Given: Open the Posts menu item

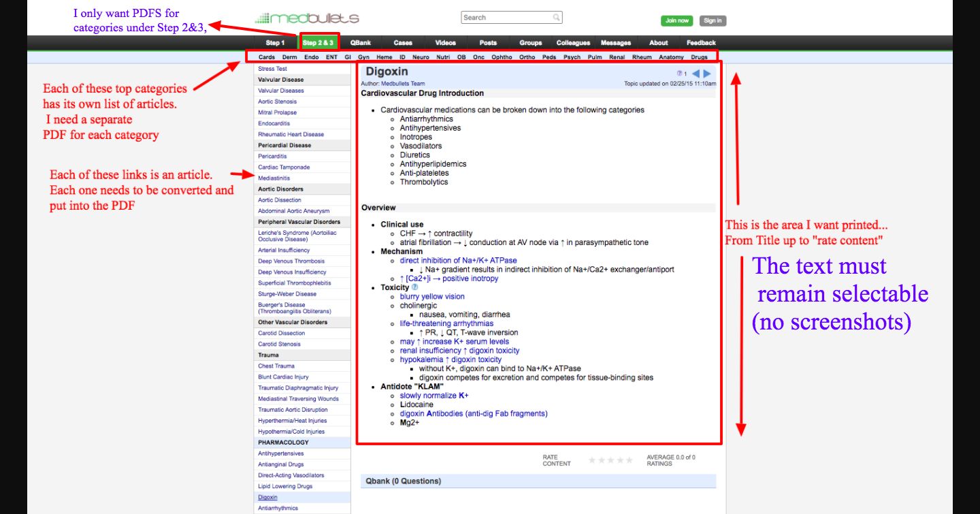Looking at the screenshot, I should 488,43.
